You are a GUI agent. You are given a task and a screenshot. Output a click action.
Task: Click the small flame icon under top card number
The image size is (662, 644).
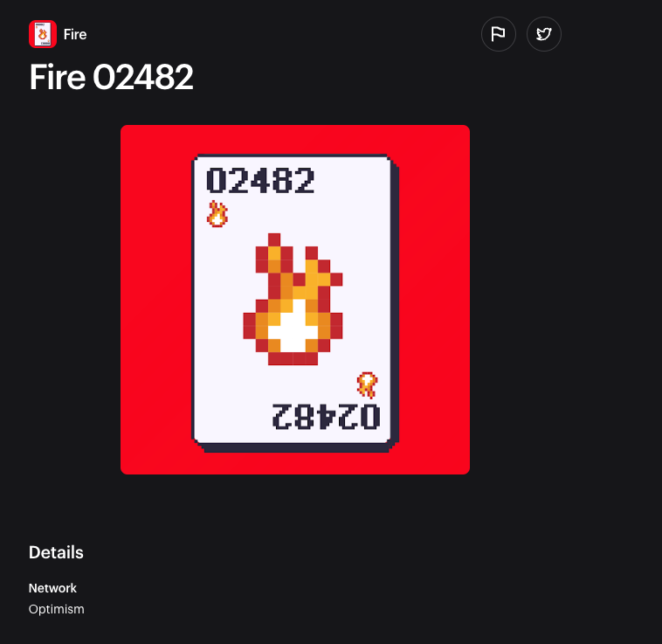point(217,214)
